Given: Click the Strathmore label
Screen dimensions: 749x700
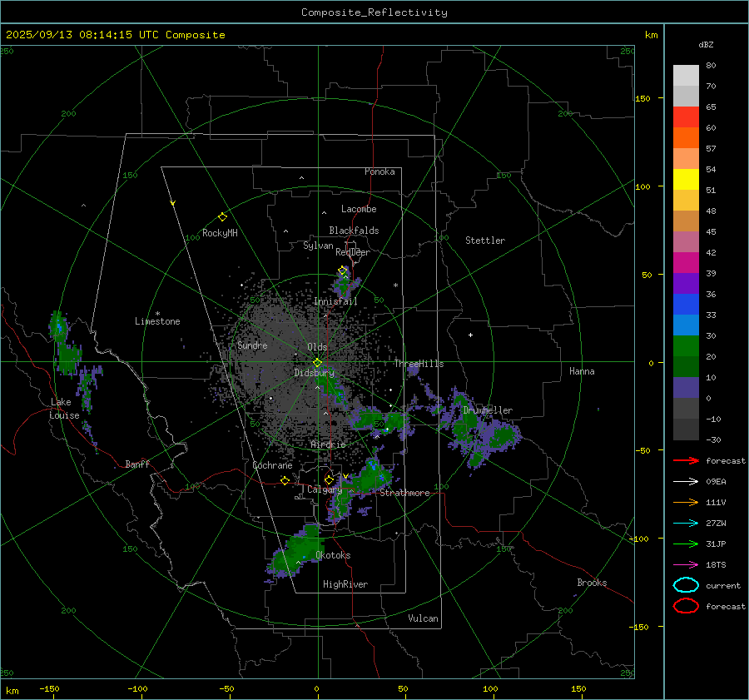Looking at the screenshot, I should [404, 493].
